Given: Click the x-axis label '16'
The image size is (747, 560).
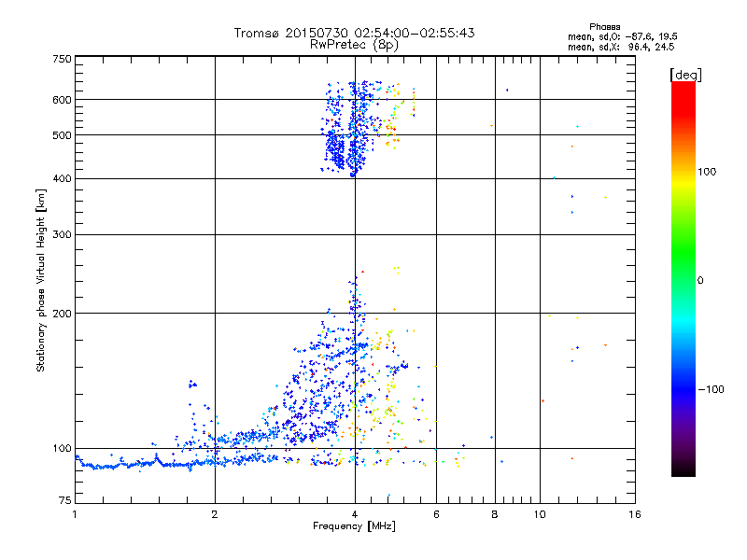Looking at the screenshot, I should point(635,514).
